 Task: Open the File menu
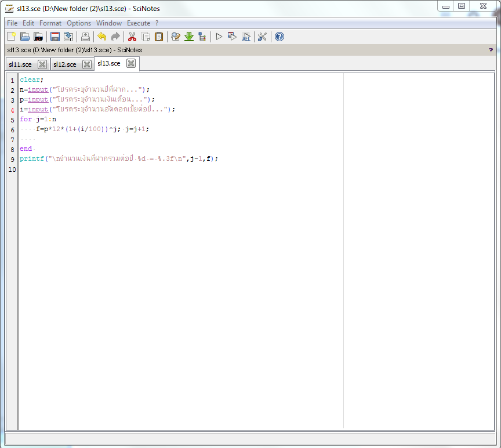point(12,23)
